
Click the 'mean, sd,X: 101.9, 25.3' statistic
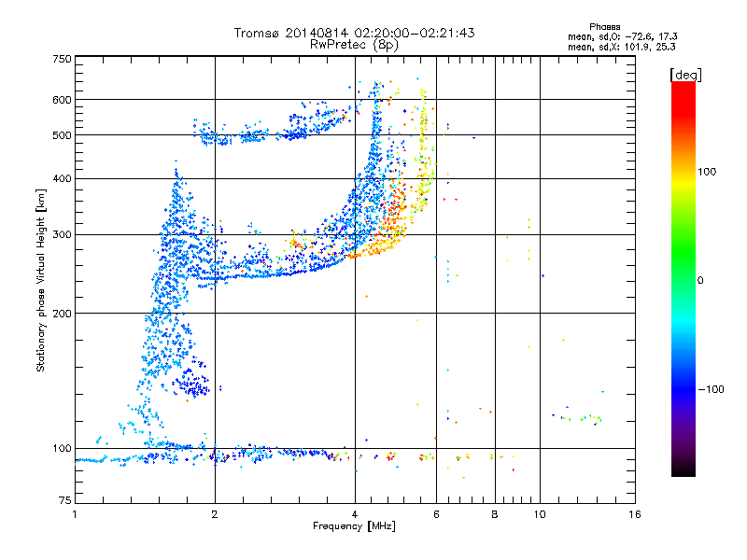coord(621,47)
